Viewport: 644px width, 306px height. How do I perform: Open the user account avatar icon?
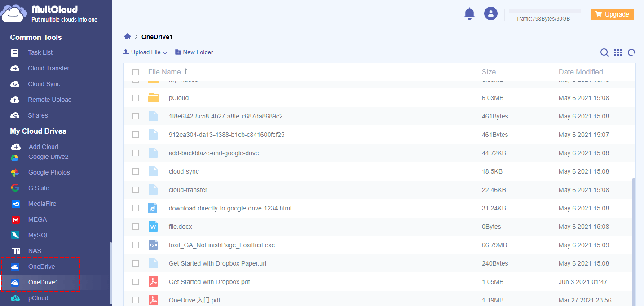coord(490,13)
